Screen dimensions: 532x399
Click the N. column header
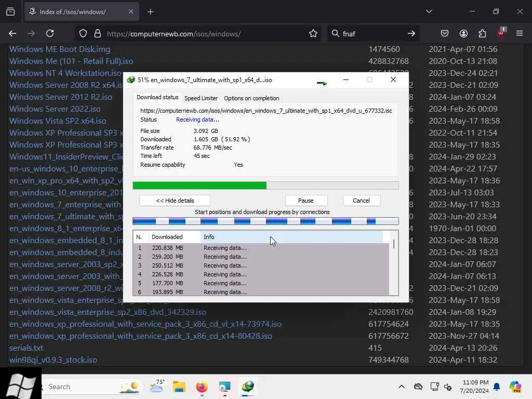tap(141, 237)
